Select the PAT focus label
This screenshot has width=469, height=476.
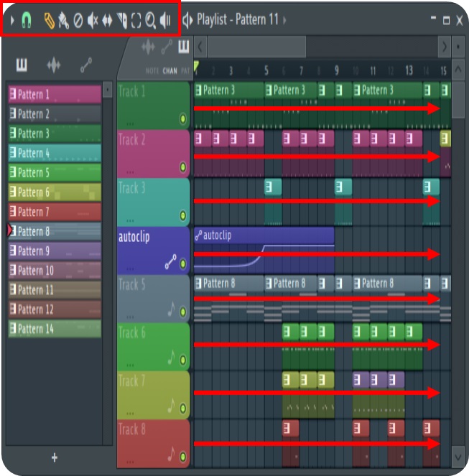pyautogui.click(x=185, y=71)
